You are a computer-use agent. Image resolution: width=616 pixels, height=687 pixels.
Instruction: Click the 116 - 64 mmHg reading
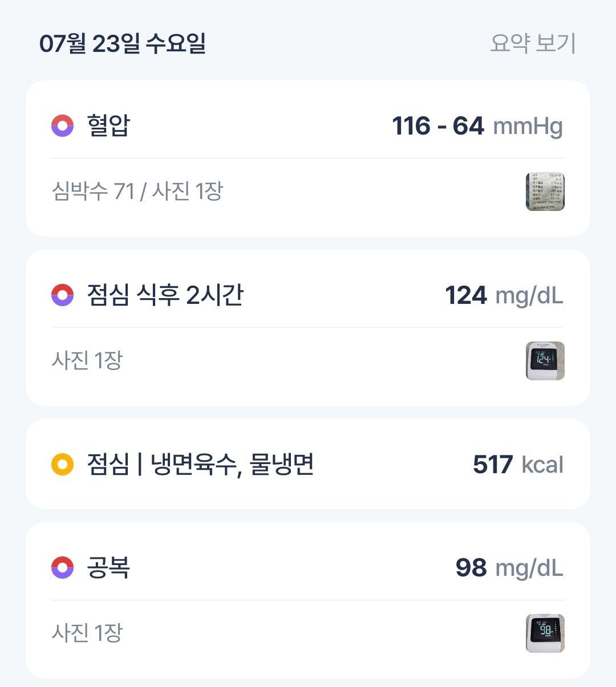pyautogui.click(x=477, y=126)
